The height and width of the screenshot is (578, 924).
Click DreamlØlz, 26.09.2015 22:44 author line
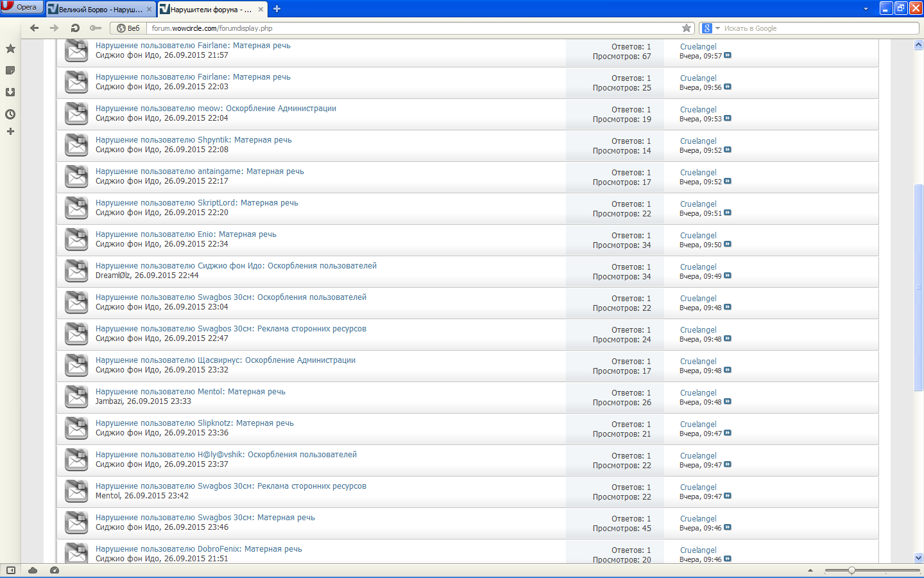(x=147, y=276)
